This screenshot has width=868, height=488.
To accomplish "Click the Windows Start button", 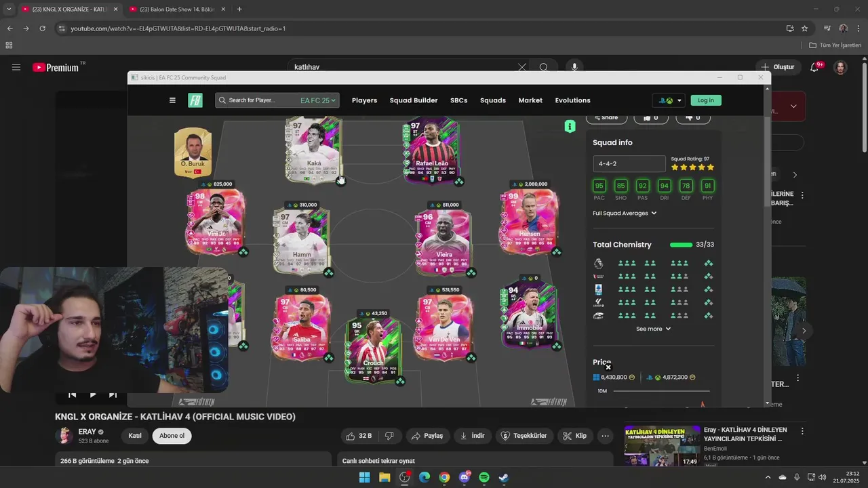I will click(364, 477).
